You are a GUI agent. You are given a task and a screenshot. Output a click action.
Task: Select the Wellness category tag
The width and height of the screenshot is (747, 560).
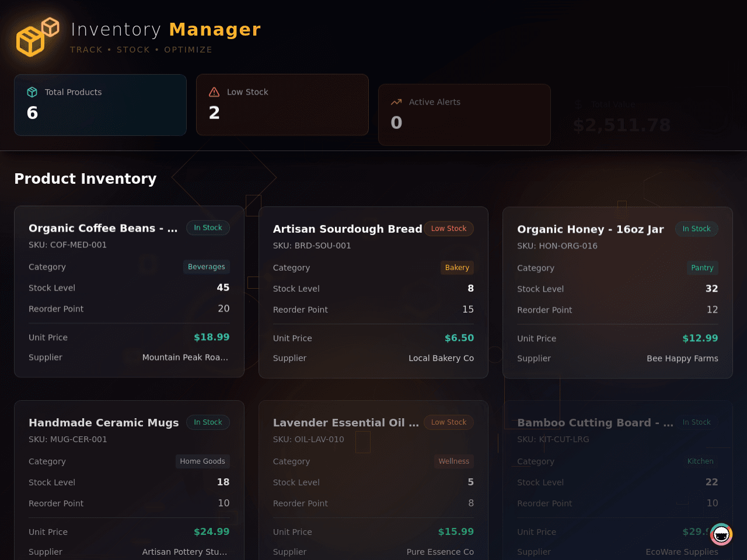click(x=453, y=461)
